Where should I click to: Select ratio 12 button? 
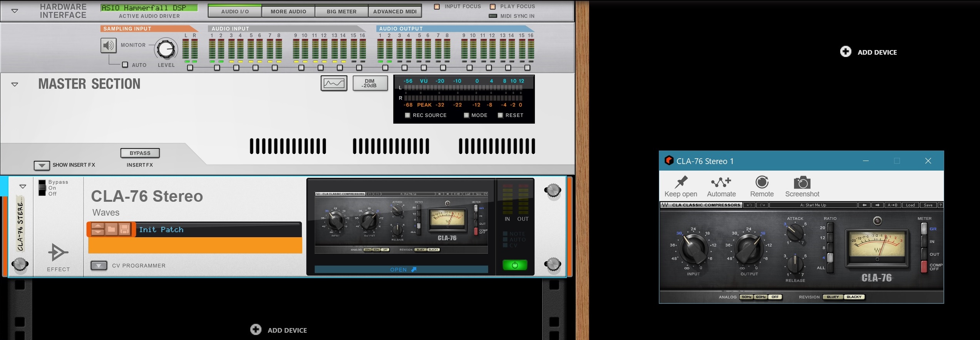[x=830, y=238]
